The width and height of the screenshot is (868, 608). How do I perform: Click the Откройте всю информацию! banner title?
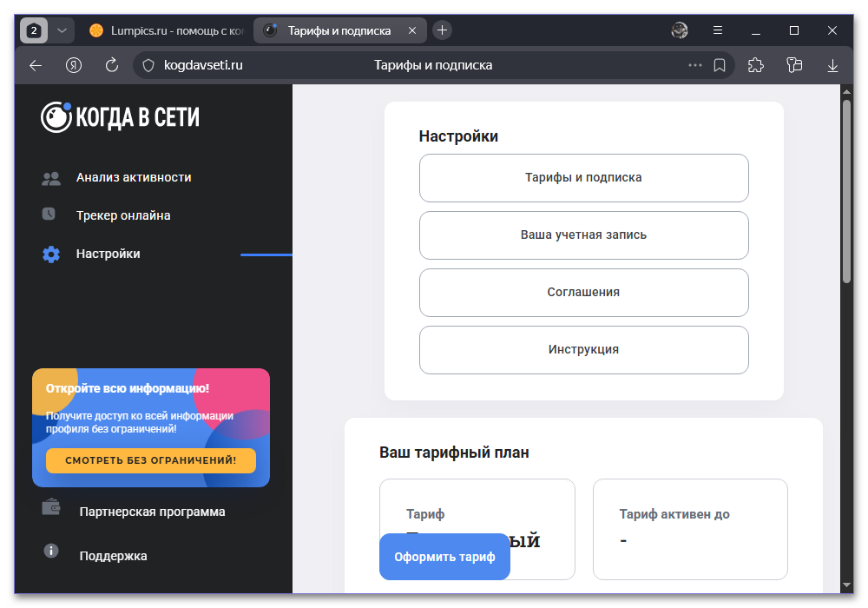point(128,389)
